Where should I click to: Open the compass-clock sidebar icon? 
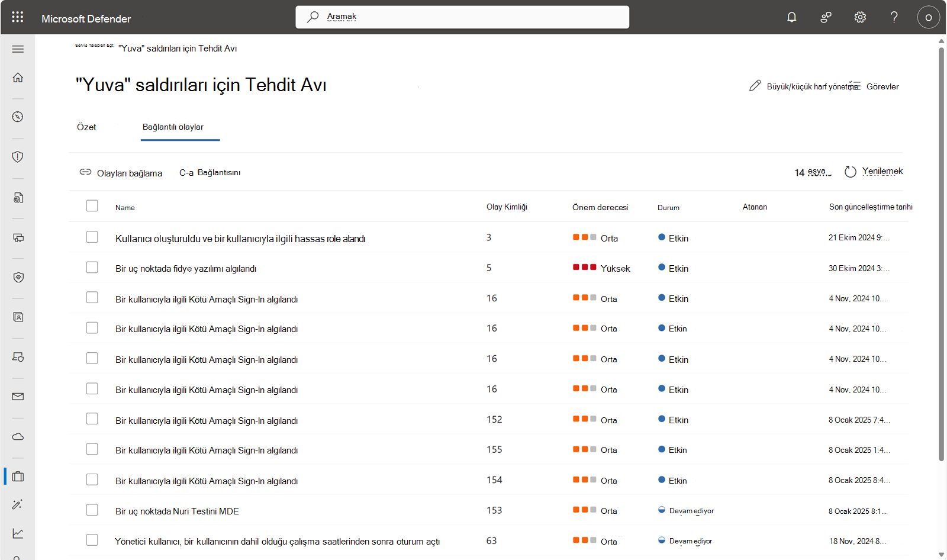(x=18, y=117)
